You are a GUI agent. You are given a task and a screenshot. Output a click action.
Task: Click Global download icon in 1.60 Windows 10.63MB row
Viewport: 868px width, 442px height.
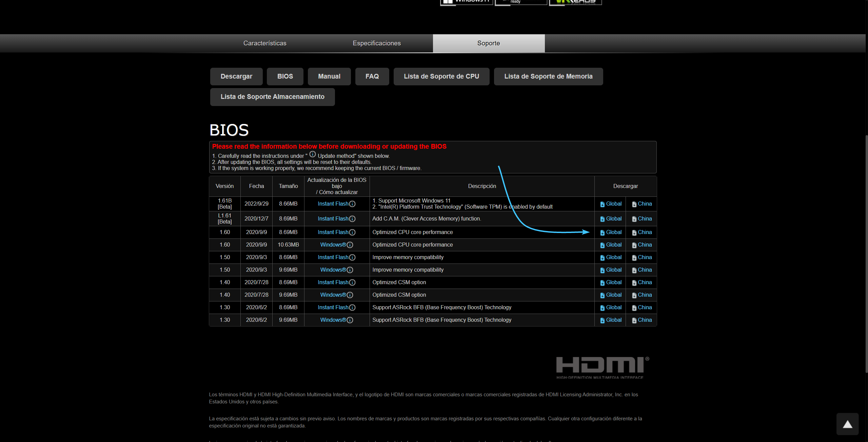[603, 245]
